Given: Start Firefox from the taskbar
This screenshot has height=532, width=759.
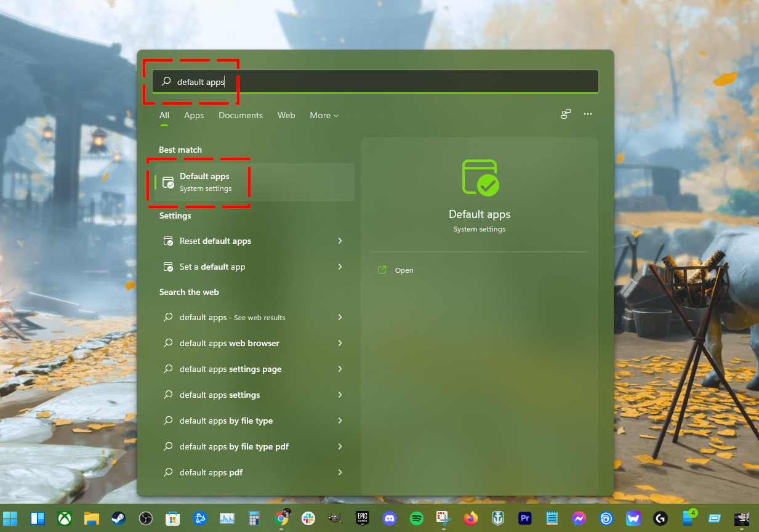Looking at the screenshot, I should point(470,518).
